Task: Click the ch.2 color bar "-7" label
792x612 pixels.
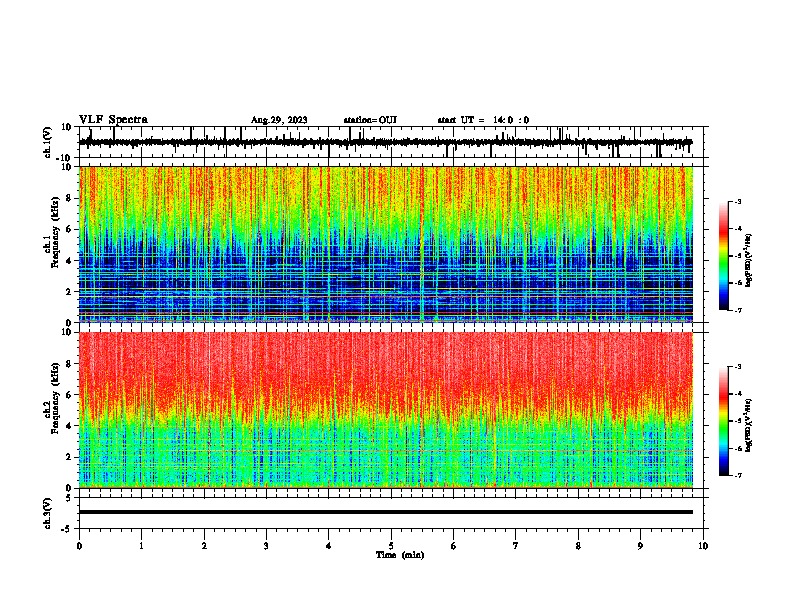Action: (738, 475)
